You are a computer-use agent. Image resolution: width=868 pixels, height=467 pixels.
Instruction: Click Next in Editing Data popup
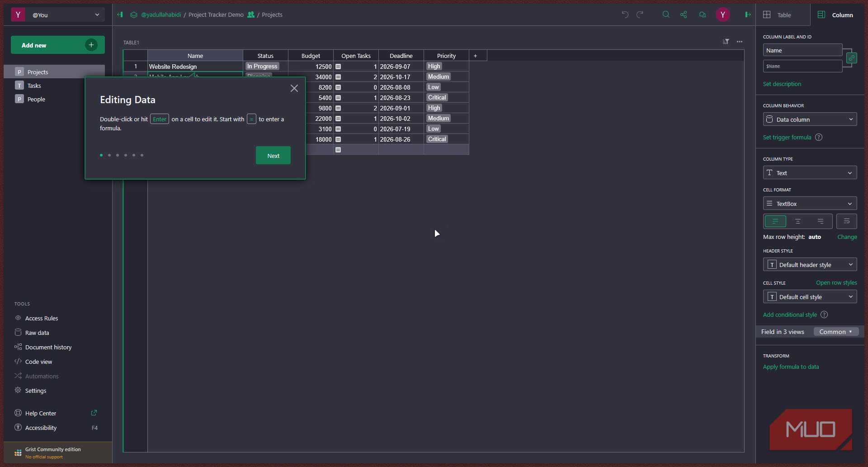(273, 155)
